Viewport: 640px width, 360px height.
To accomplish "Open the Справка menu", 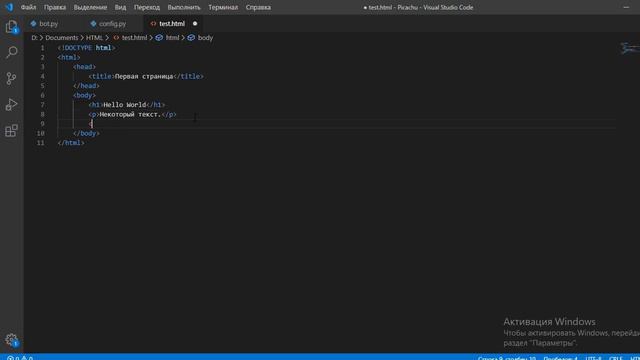I will click(258, 7).
